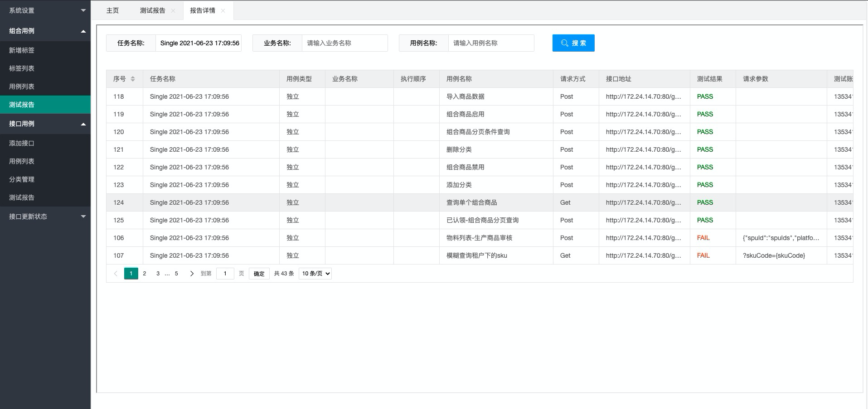Select the 报告详情 tab

click(x=203, y=10)
